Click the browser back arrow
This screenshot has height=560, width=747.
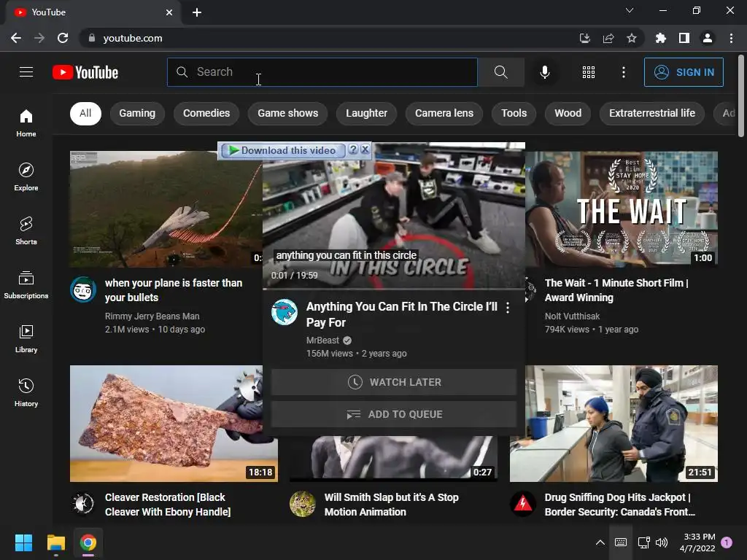[16, 38]
